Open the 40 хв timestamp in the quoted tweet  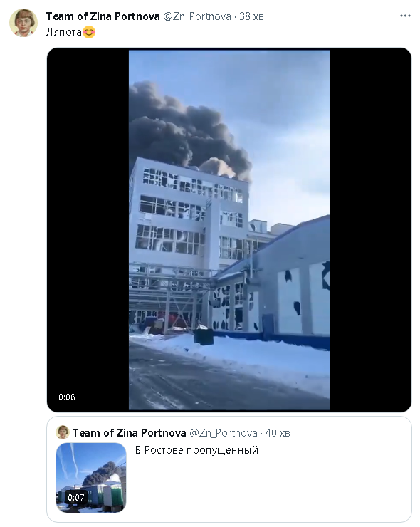coord(278,432)
